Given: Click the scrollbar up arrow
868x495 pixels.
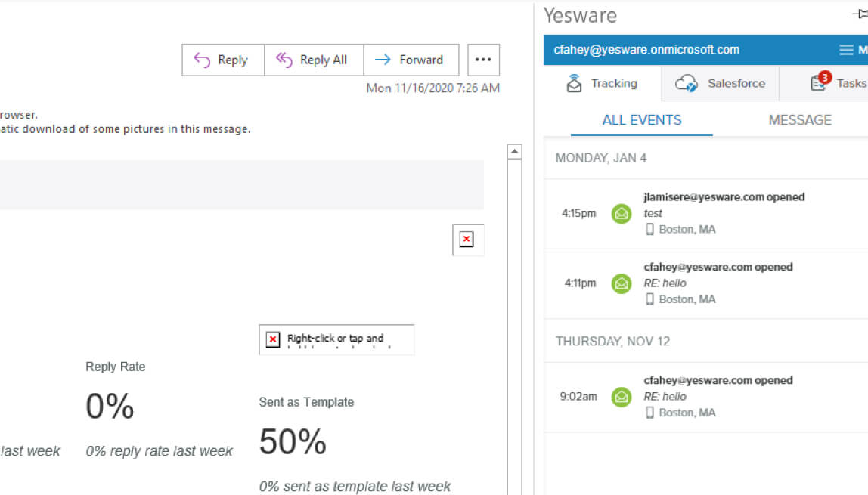Looking at the screenshot, I should coord(515,150).
